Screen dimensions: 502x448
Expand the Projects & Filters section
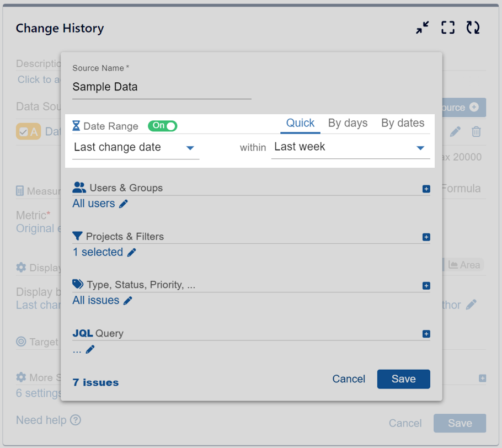click(x=426, y=237)
